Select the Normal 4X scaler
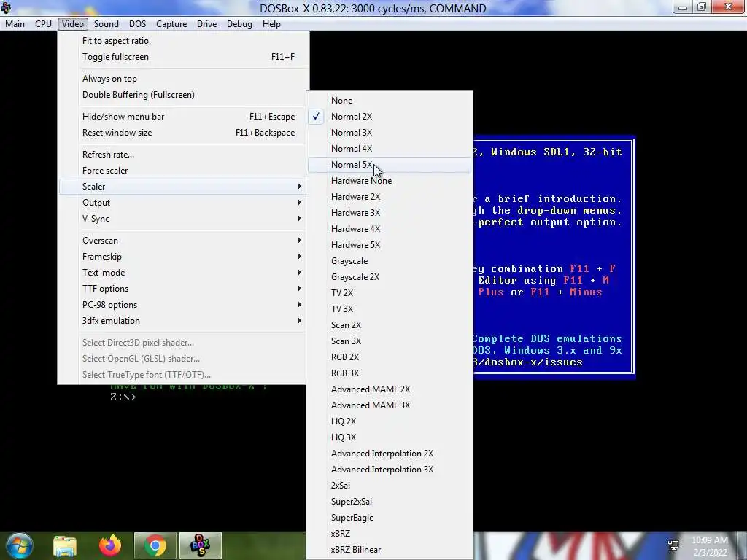747x560 pixels. tap(390, 149)
